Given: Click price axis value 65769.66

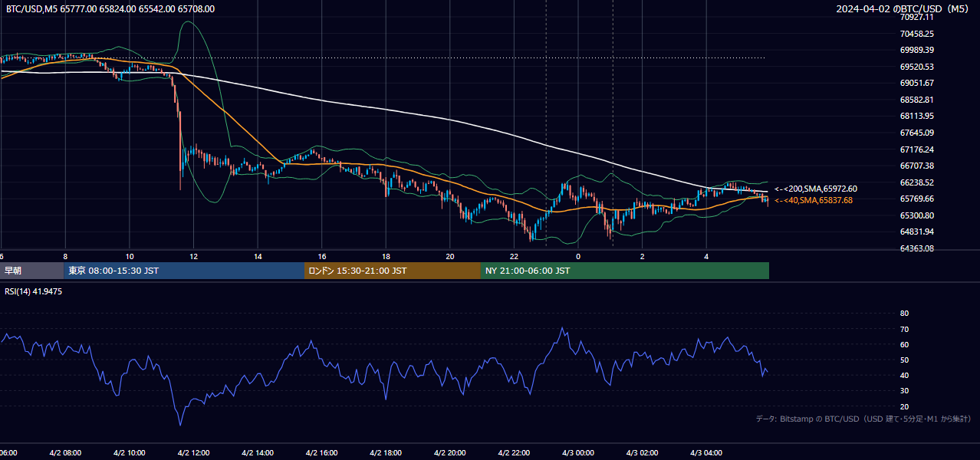Looking at the screenshot, I should point(916,199).
